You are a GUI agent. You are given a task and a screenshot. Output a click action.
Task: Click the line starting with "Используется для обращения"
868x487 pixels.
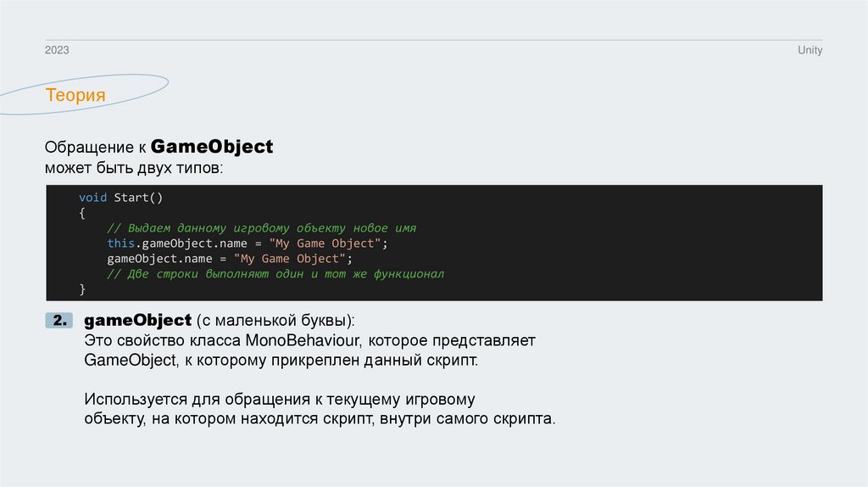[280, 399]
